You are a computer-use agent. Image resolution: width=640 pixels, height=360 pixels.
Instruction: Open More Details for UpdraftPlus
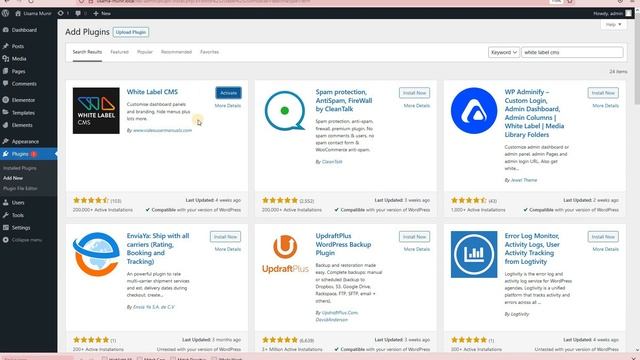(x=417, y=249)
